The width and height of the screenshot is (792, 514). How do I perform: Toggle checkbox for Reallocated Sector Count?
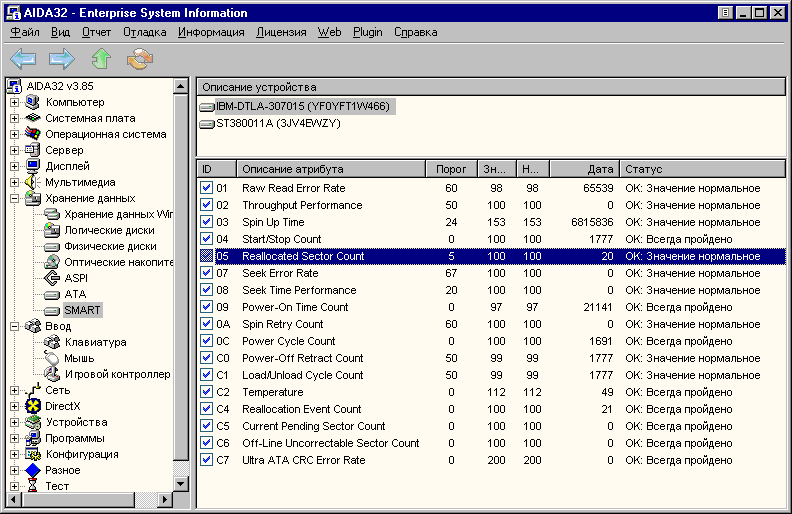click(x=206, y=256)
